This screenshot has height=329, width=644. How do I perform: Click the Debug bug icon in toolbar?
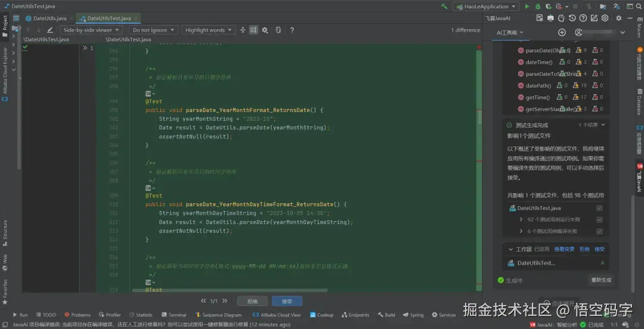pos(538,7)
